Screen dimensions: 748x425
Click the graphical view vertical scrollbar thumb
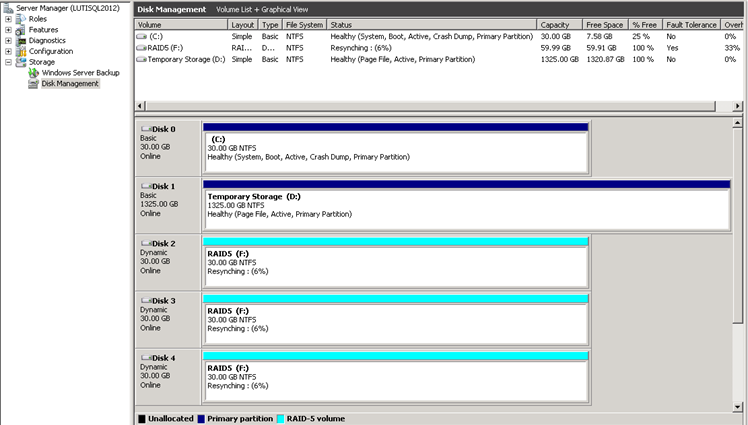pyautogui.click(x=738, y=226)
